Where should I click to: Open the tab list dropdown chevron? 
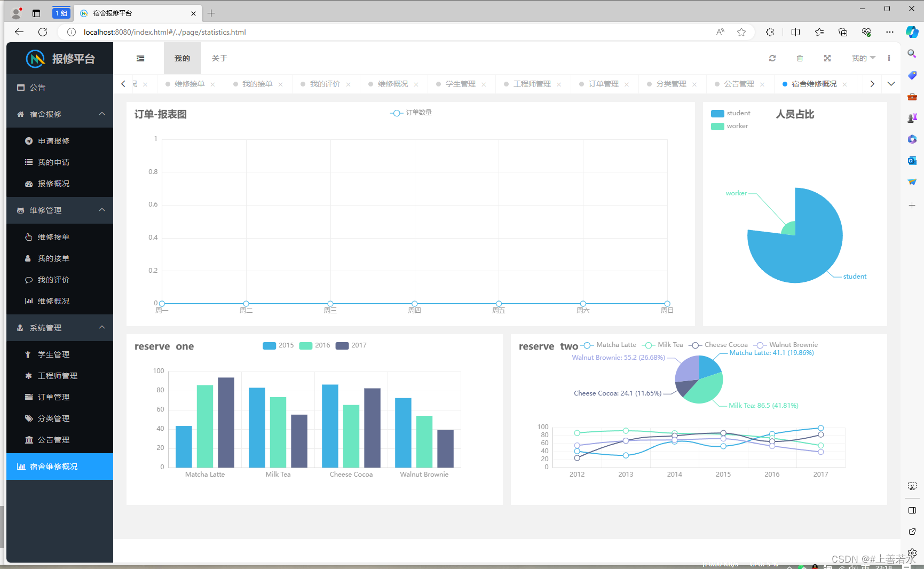tap(891, 84)
